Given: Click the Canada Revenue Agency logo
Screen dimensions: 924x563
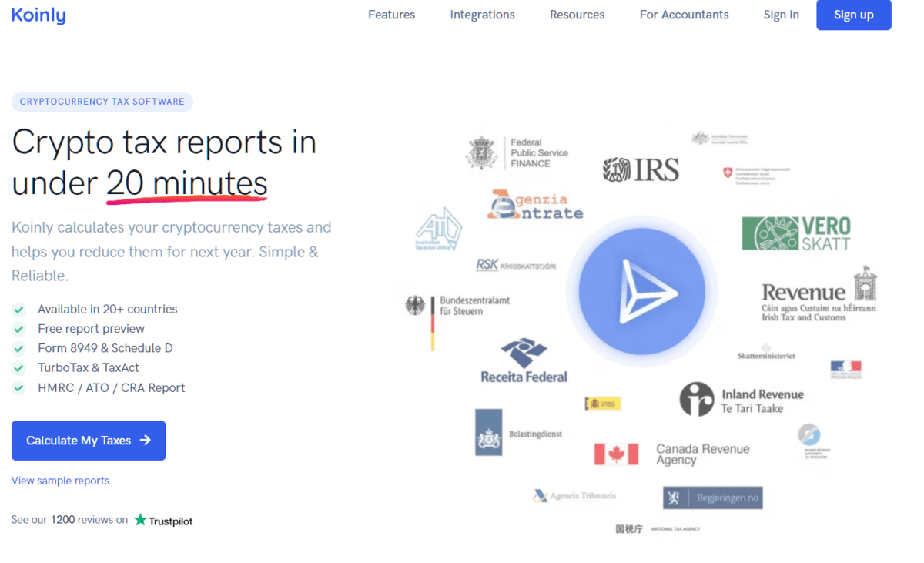Looking at the screenshot, I should (x=671, y=454).
